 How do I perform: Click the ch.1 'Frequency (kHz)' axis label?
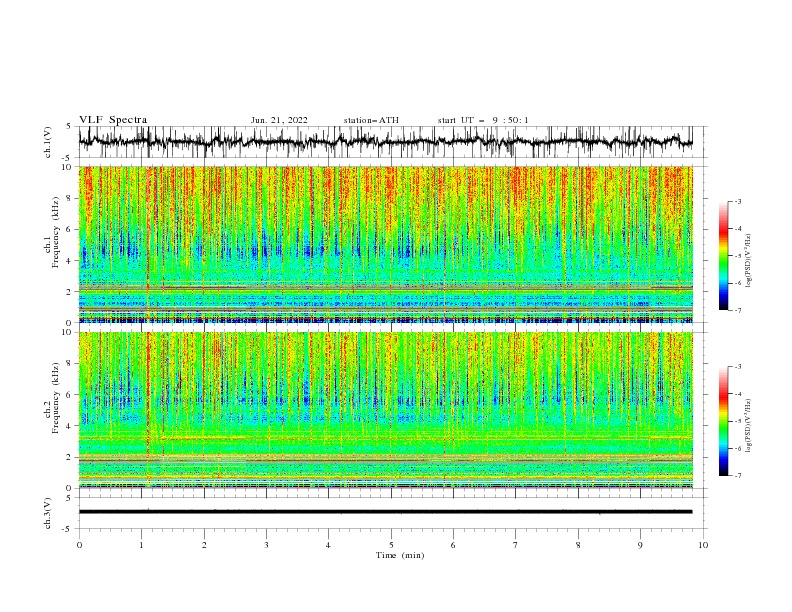coord(56,232)
